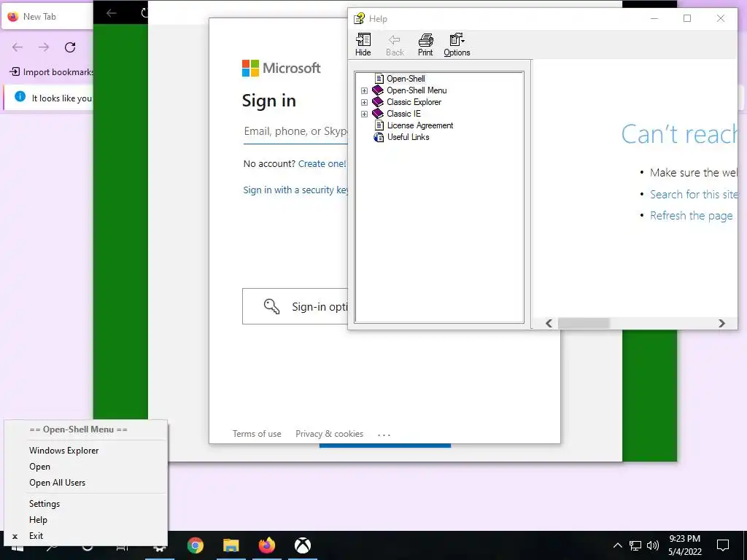Click Firefox forward arrow button
The width and height of the screenshot is (747, 560).
(44, 47)
